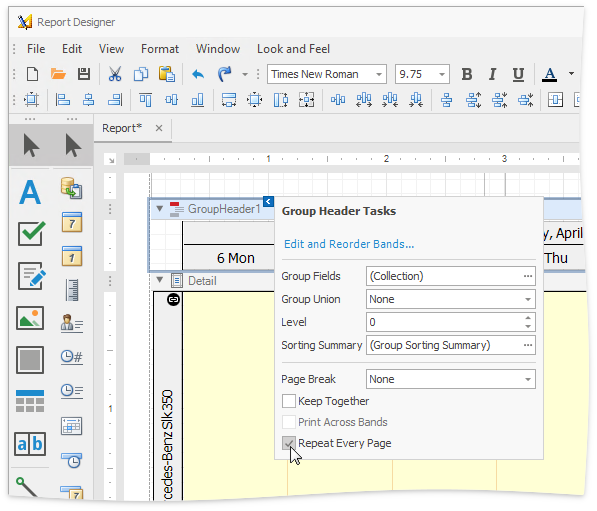This screenshot has height=511, width=597.
Task: Toggle italic formatting
Action: [492, 74]
